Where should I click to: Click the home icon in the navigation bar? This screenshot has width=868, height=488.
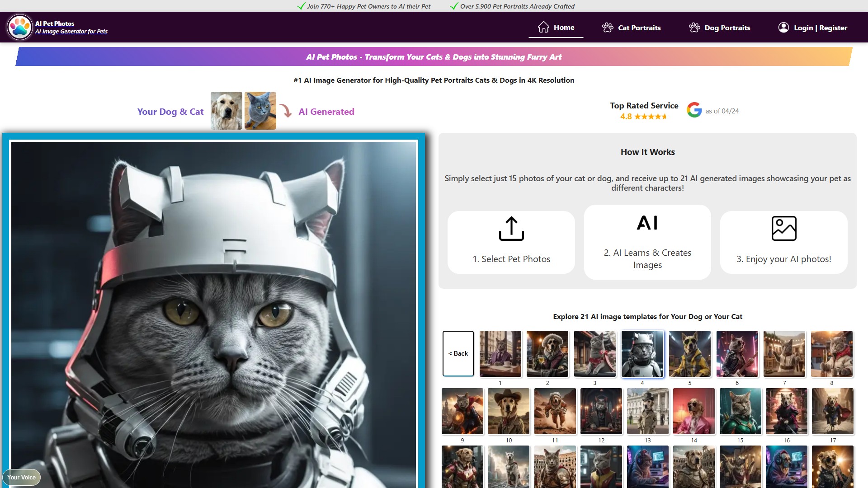(543, 27)
